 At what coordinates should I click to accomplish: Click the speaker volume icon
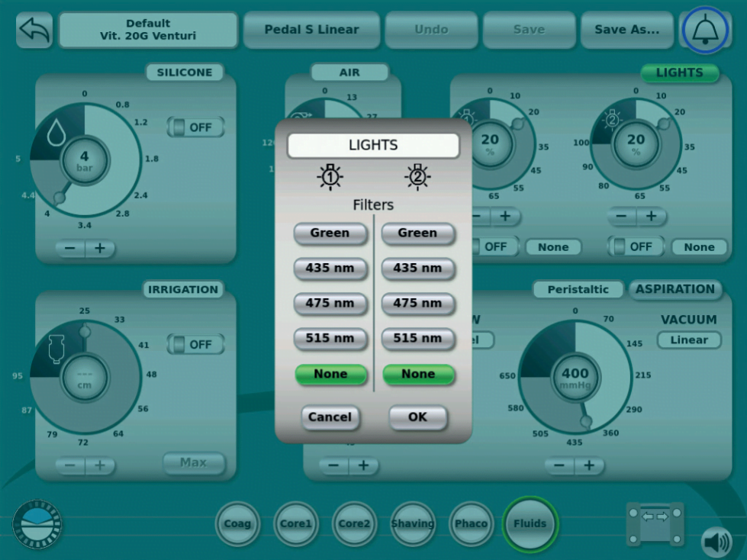pyautogui.click(x=716, y=542)
